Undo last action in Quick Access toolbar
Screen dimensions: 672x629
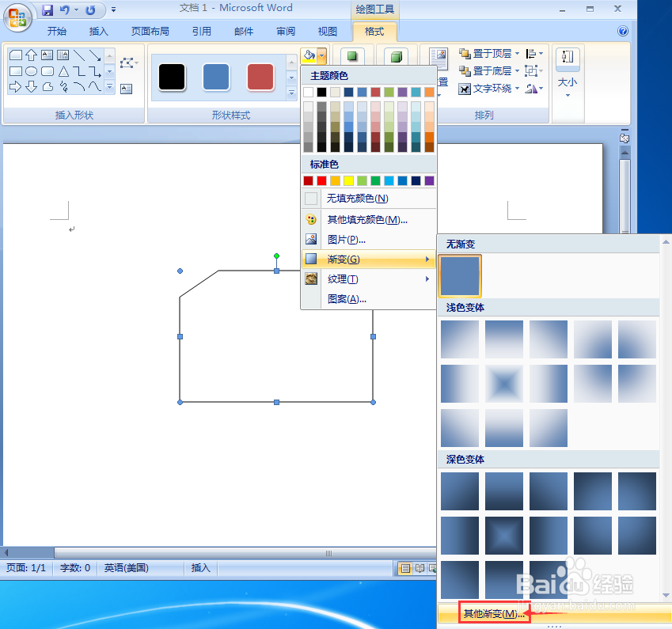(x=64, y=9)
